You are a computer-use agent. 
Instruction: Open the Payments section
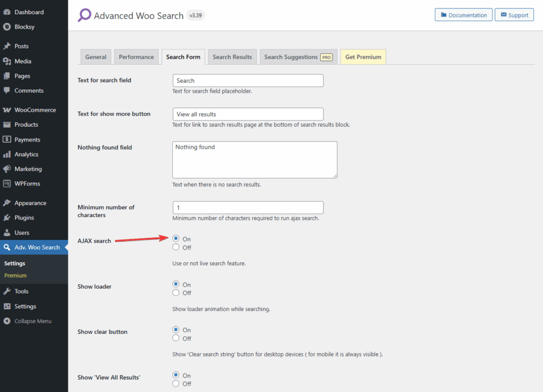(27, 139)
